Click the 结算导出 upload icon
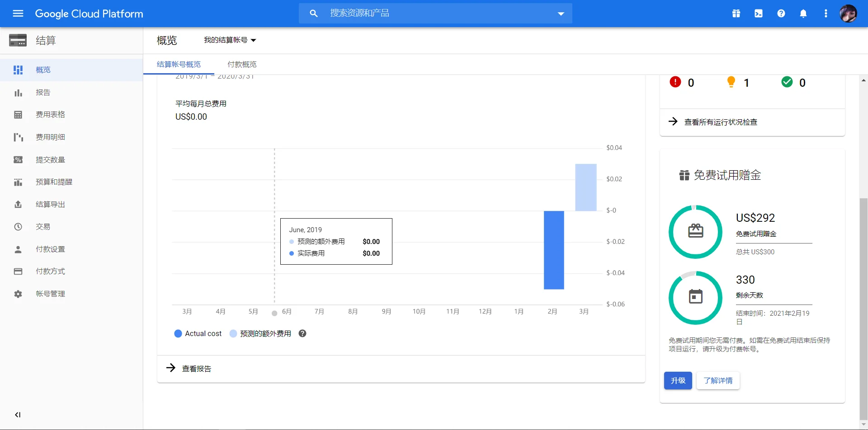The image size is (868, 430). tap(18, 205)
